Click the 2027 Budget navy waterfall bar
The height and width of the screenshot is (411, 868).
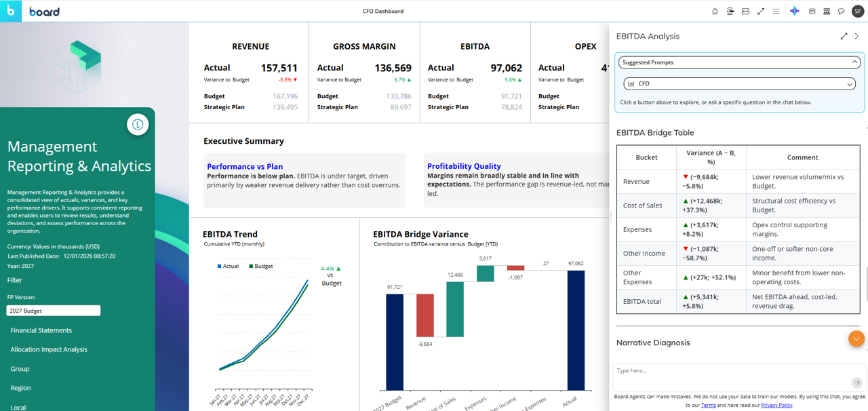coord(395,342)
